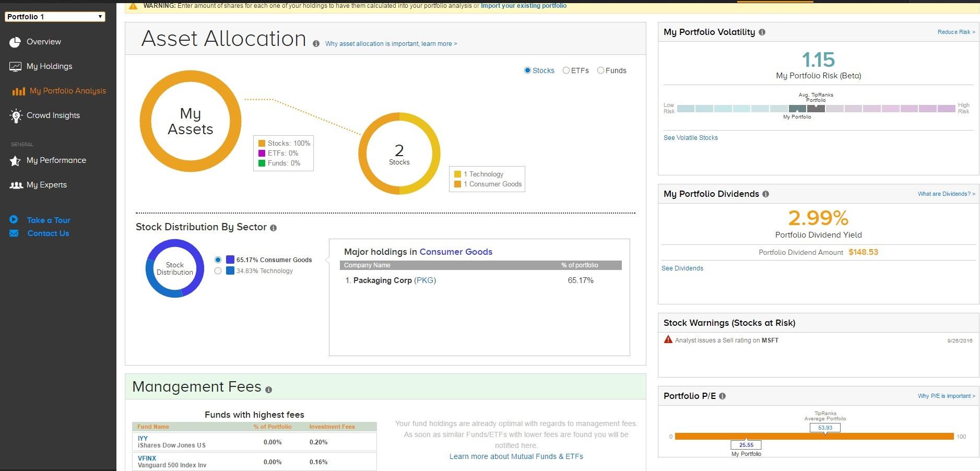
Task: Click the Consumer Goods blue color swatch
Action: coord(230,260)
